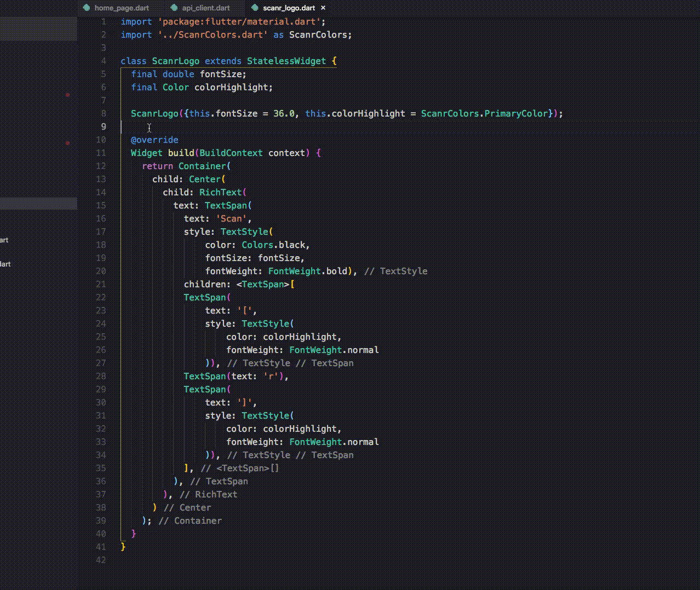Viewport: 700px width, 590px height.
Task: Click line number 4 in the gutter
Action: (104, 61)
